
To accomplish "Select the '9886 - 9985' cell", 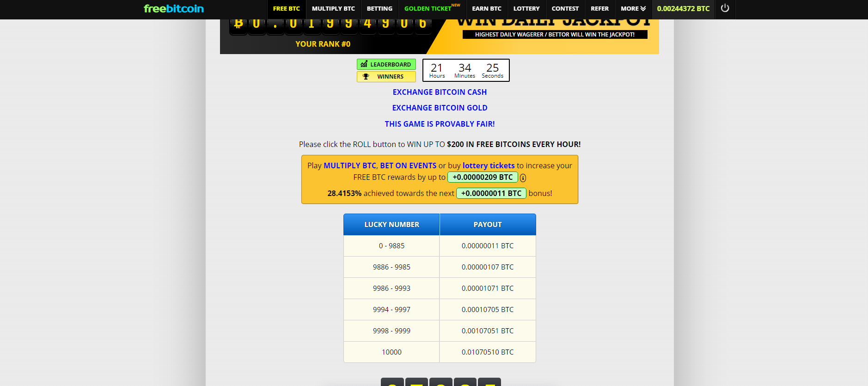I will click(391, 267).
